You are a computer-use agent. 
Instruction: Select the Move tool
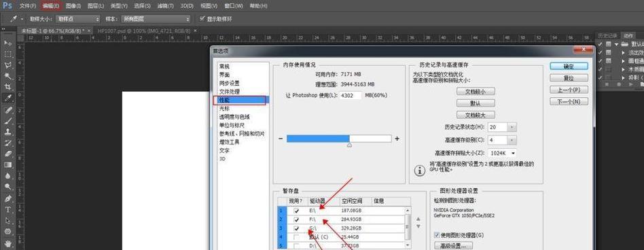coord(7,43)
